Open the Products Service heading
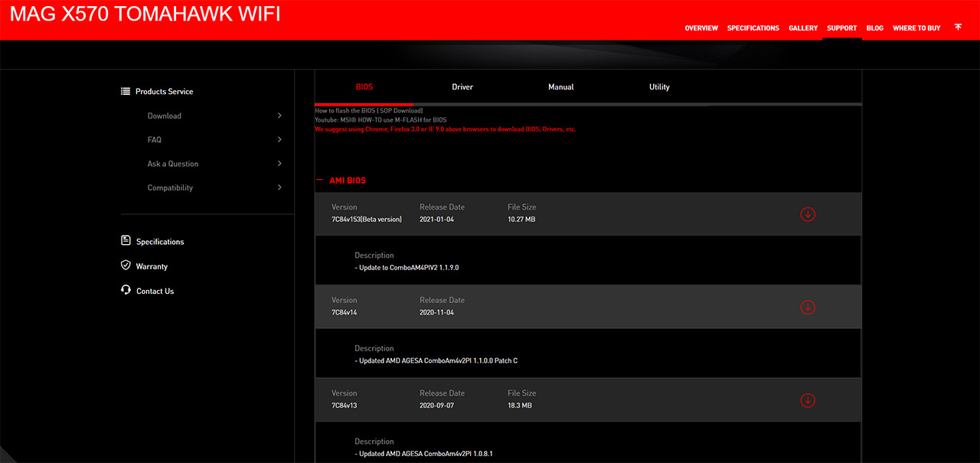Screen dimensions: 980x463 164,92
